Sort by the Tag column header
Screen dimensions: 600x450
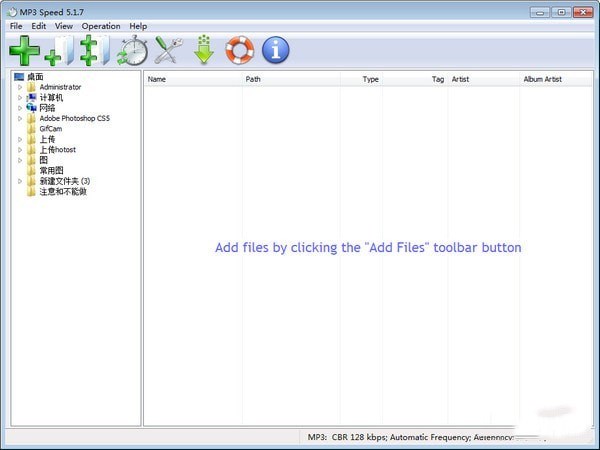click(x=415, y=79)
